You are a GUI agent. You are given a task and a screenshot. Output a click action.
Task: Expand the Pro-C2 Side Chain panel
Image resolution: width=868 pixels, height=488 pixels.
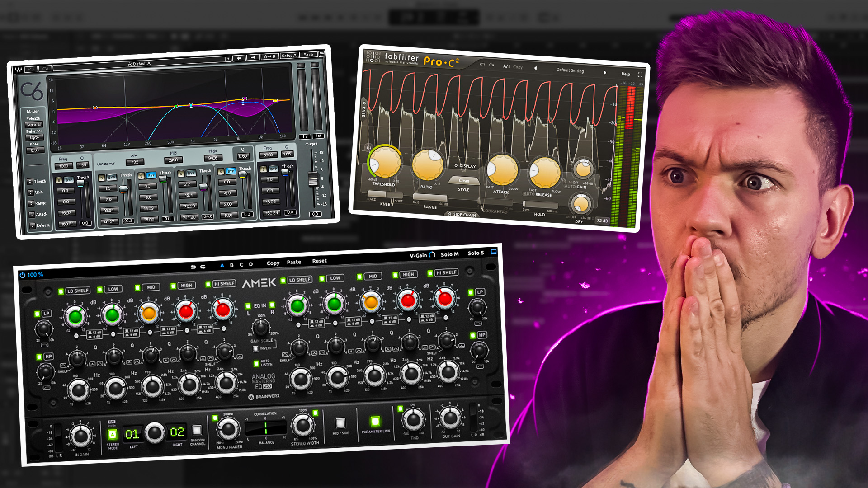point(462,215)
